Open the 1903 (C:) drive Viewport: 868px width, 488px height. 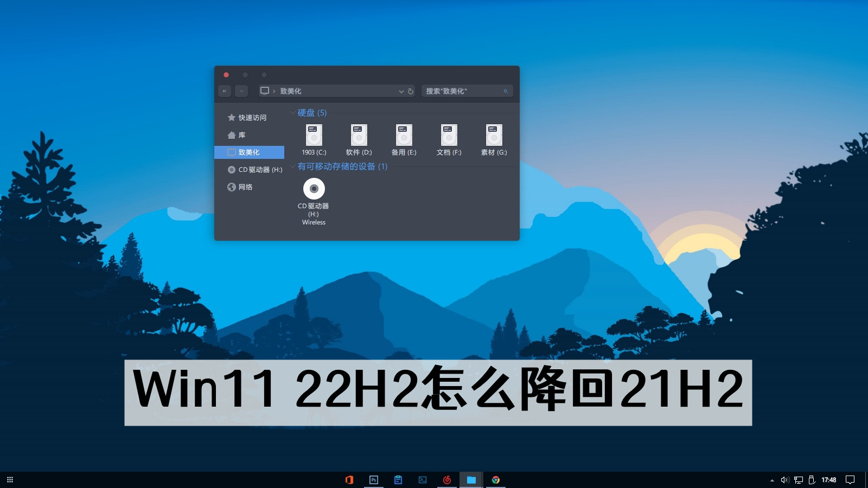click(314, 136)
